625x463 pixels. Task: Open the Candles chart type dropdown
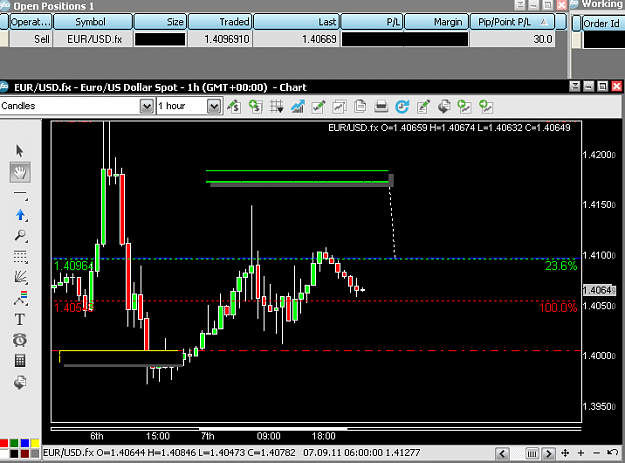tap(147, 106)
